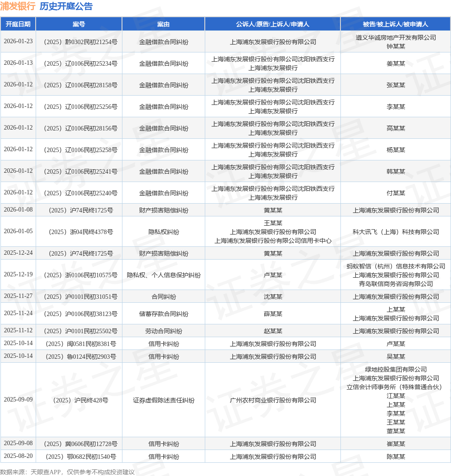Select the 案由 column header

(x=163, y=24)
